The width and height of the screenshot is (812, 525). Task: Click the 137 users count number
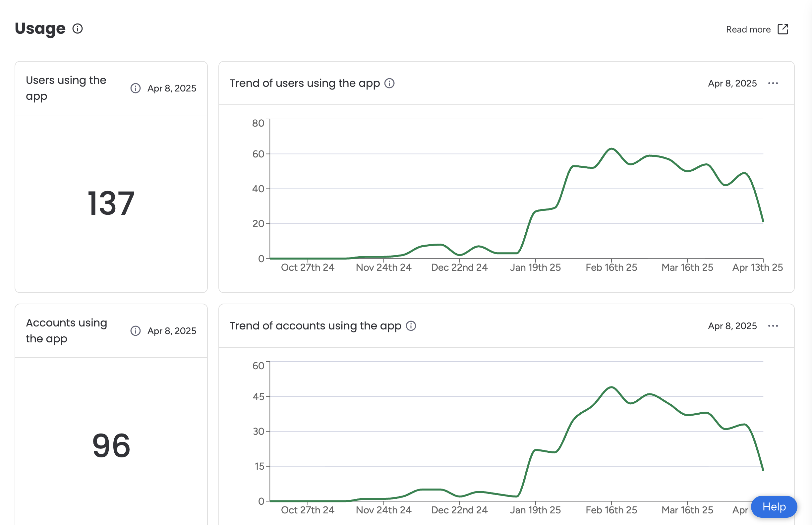111,204
